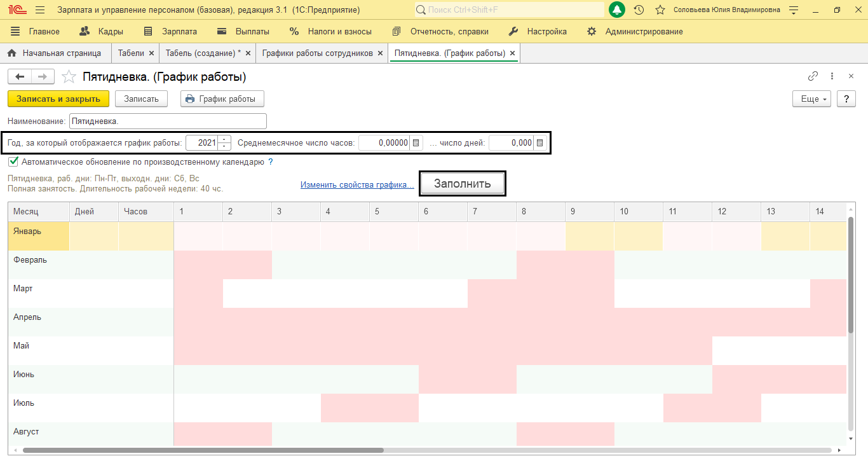The width and height of the screenshot is (868, 463).
Task: Open calculator for число дней field
Action: tap(539, 143)
